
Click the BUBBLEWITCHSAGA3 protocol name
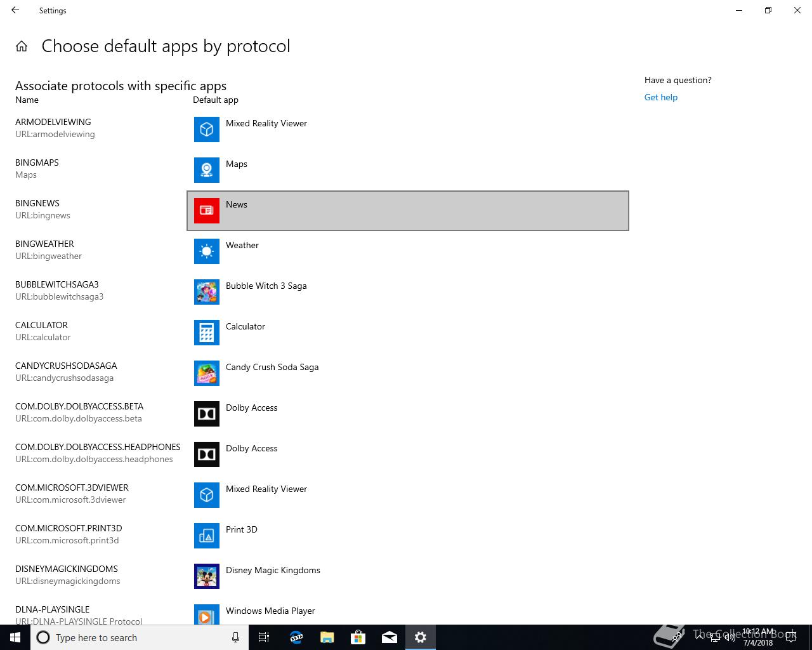[x=57, y=284]
